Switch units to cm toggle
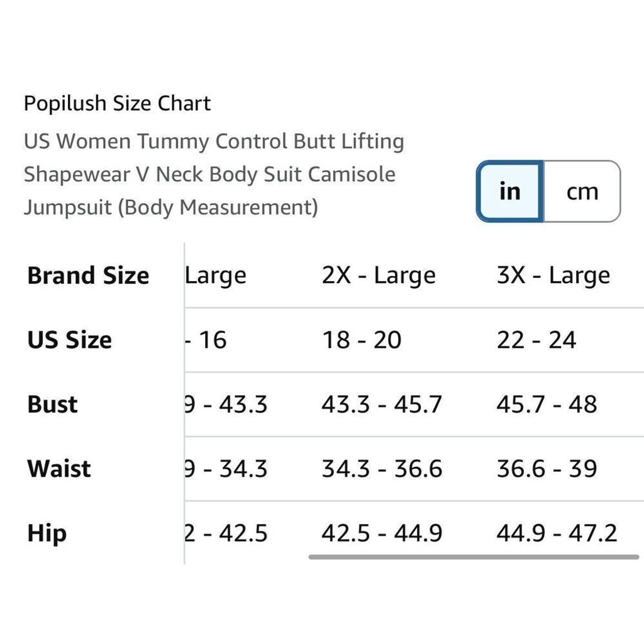This screenshot has width=644, height=644. pyautogui.click(x=582, y=191)
